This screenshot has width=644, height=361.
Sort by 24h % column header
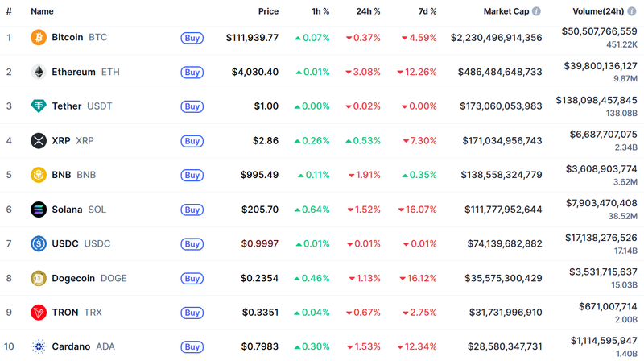click(x=368, y=12)
